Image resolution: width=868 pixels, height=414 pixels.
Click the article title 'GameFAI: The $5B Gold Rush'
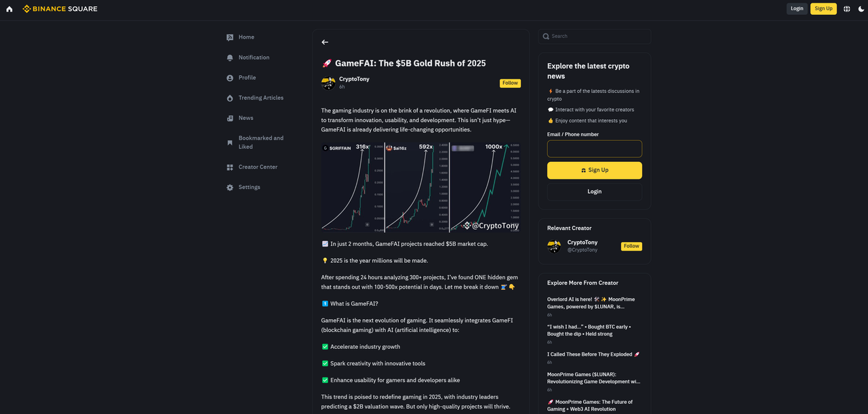point(403,63)
